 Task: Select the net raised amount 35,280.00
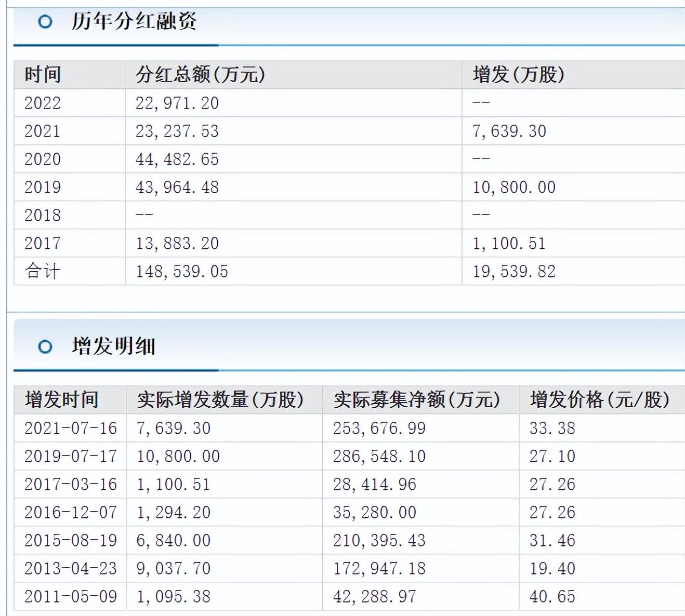pyautogui.click(x=375, y=512)
